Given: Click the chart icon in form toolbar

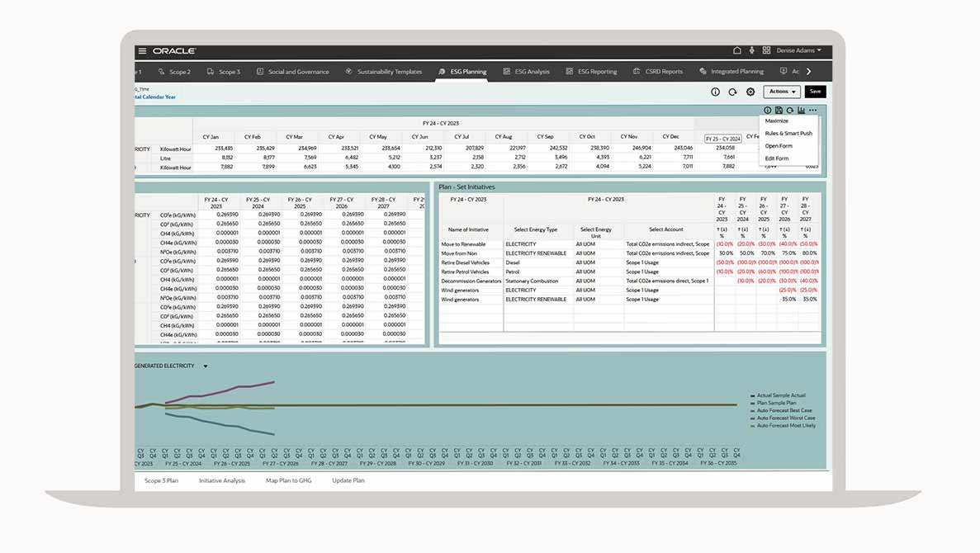Looking at the screenshot, I should pos(801,110).
